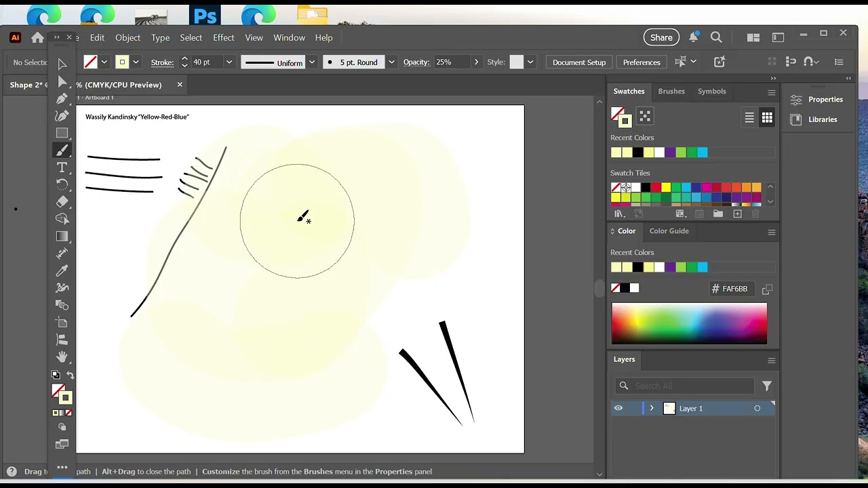
Task: Filter layers with funnel icon
Action: pyautogui.click(x=767, y=386)
